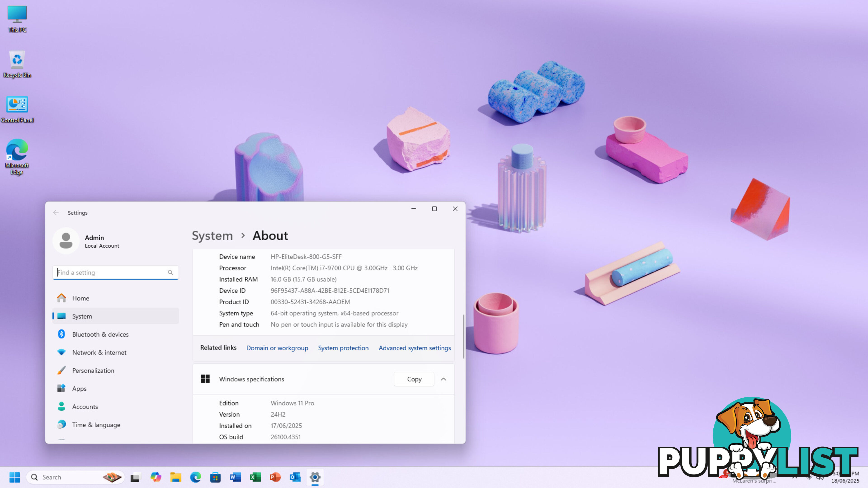Collapse the Windows specifications section

(443, 379)
